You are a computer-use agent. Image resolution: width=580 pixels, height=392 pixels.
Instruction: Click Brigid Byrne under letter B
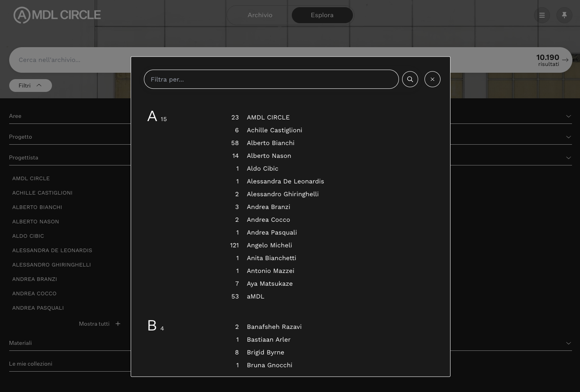265,352
